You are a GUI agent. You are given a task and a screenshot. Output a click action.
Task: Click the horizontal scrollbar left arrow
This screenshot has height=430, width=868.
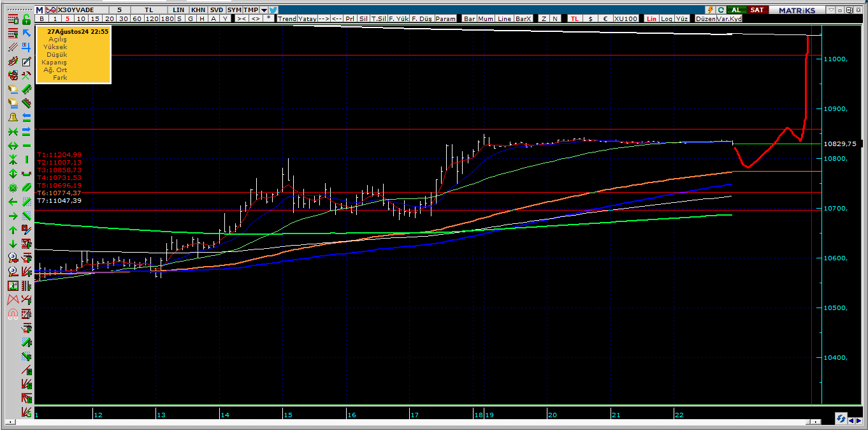[x=10, y=422]
